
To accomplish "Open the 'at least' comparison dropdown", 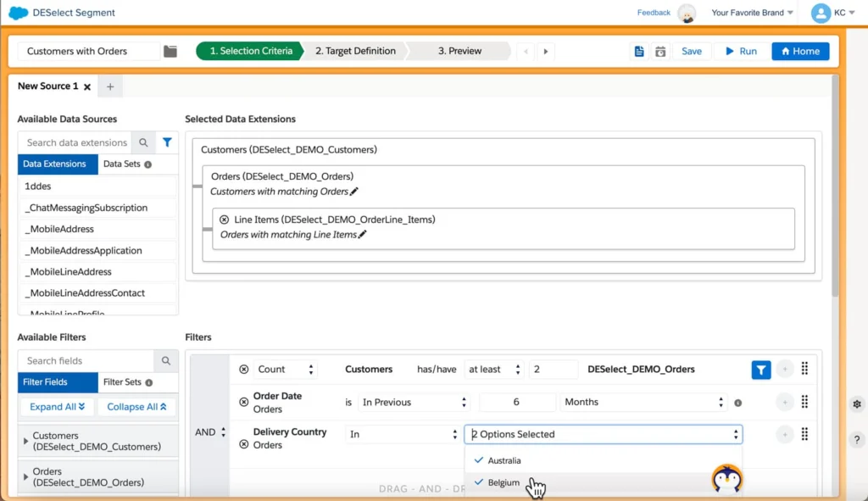I will click(x=495, y=370).
